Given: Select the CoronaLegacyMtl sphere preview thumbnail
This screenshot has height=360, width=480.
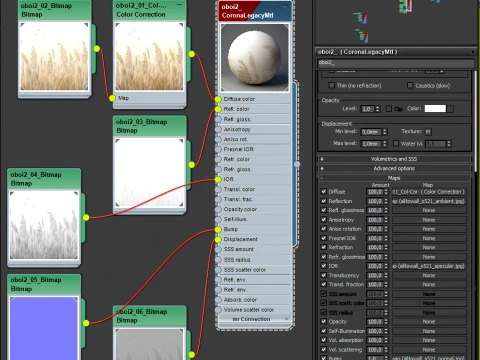Looking at the screenshot, I should click(x=255, y=57).
